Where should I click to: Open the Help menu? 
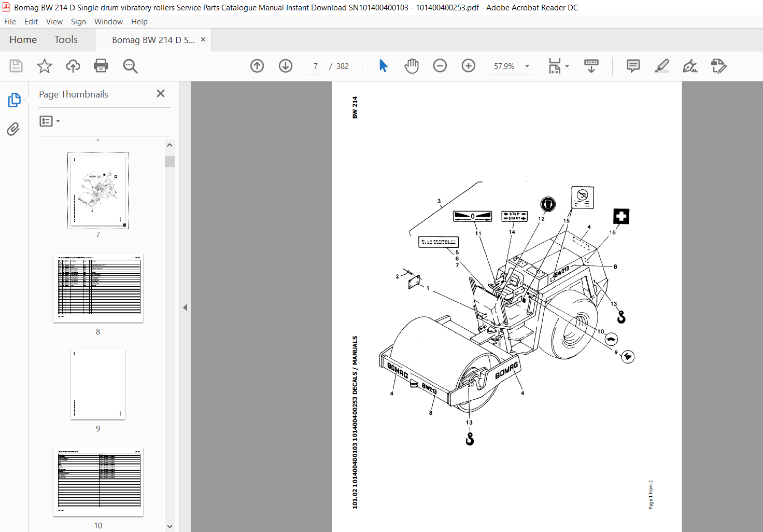[139, 22]
